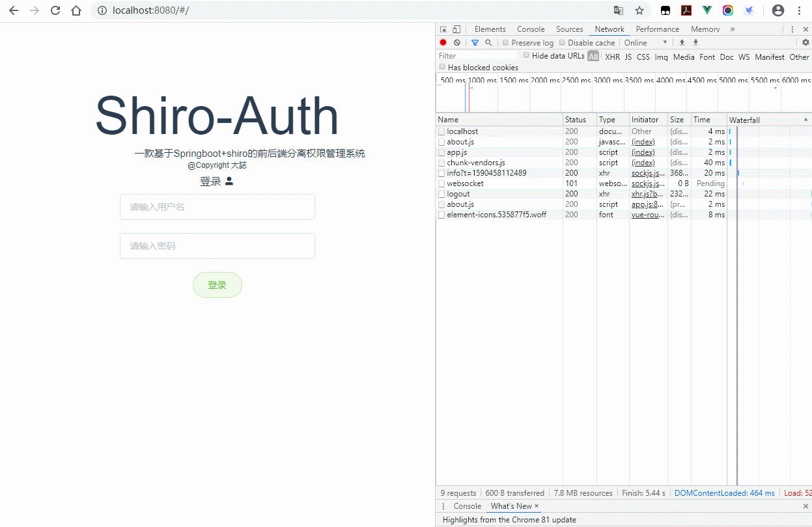
Task: Bookmark this page with the star icon
Action: click(x=639, y=10)
